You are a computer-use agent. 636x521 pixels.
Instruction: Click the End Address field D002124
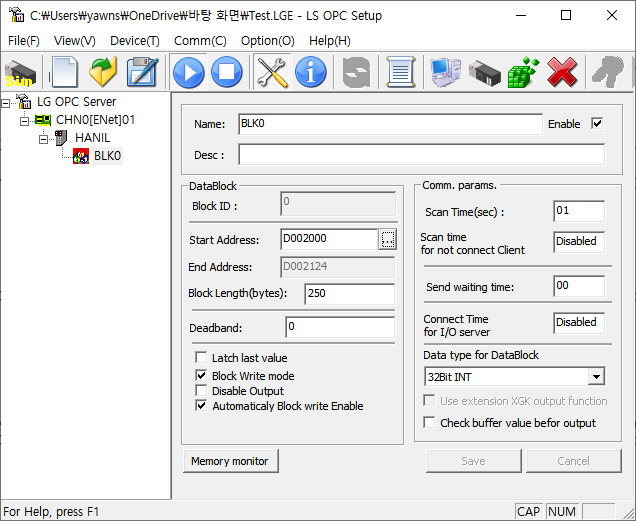(337, 267)
